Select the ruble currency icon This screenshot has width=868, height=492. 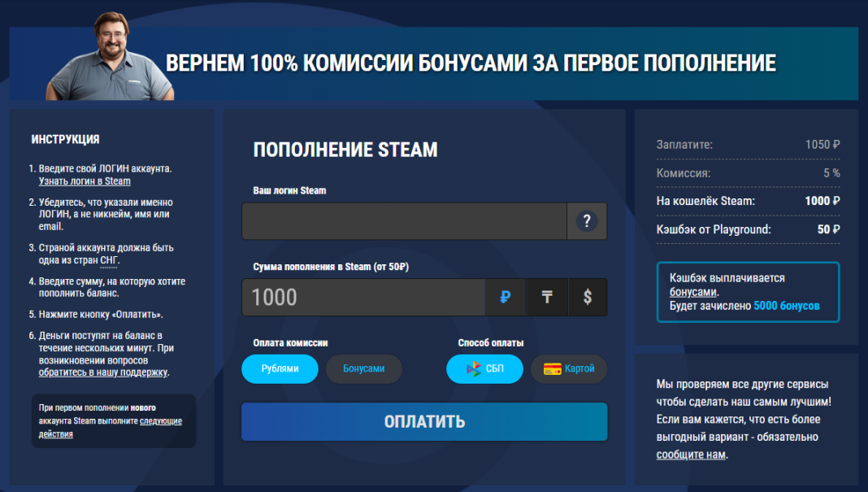pos(505,297)
